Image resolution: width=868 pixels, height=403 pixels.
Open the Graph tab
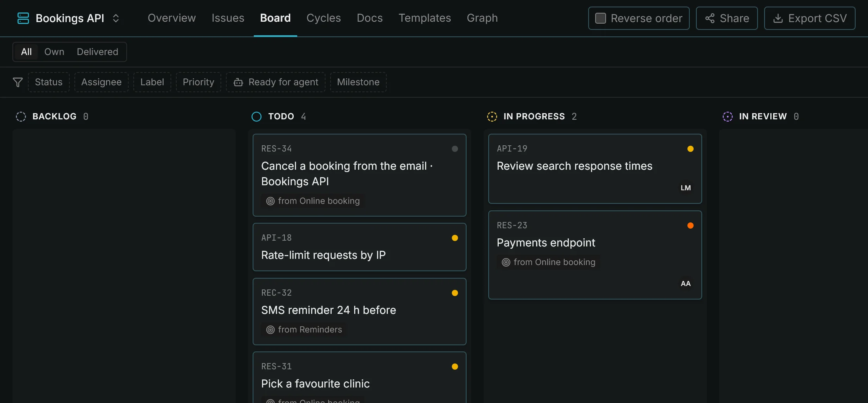pyautogui.click(x=482, y=18)
